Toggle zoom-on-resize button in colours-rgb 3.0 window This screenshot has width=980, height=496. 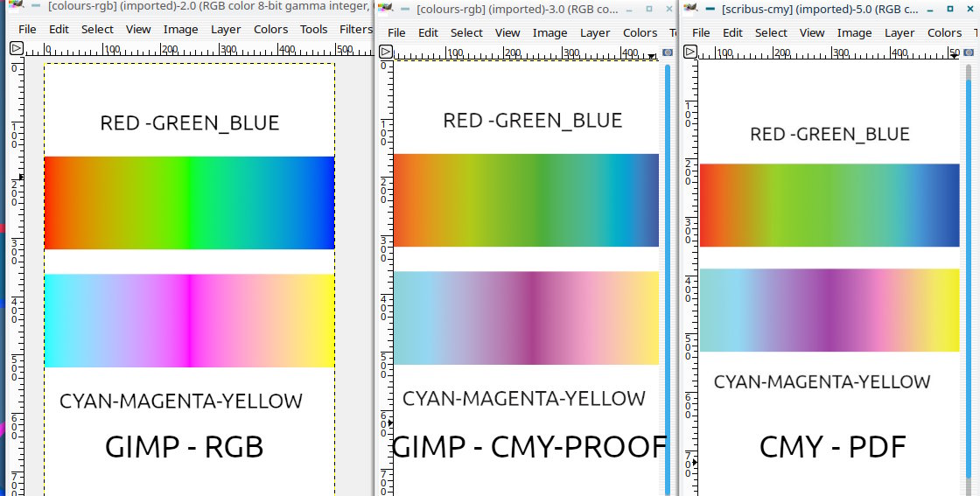pos(668,52)
